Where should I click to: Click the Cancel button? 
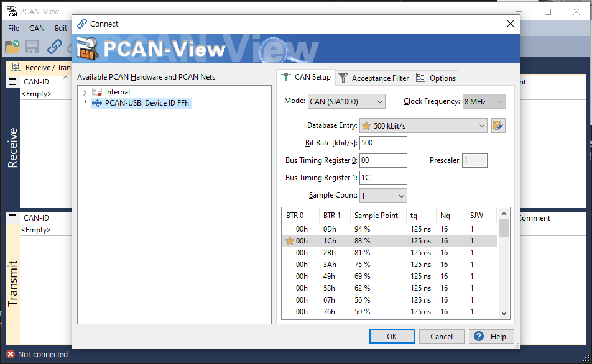(442, 337)
